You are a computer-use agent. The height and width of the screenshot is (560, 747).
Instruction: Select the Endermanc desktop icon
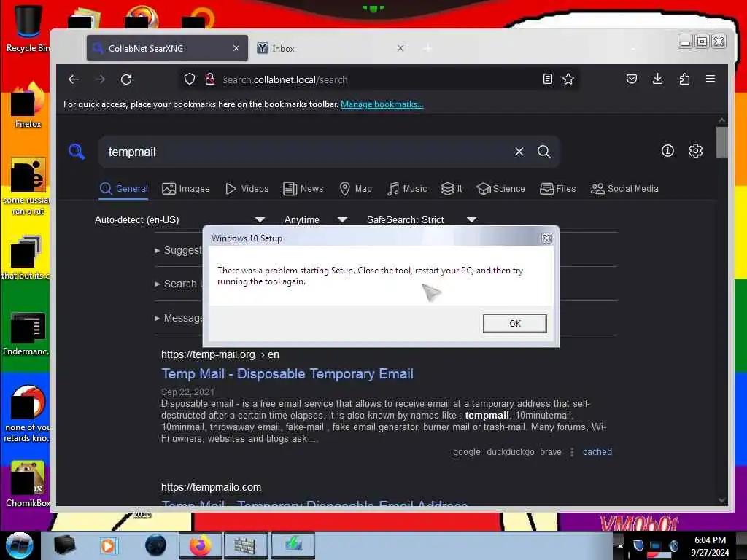(x=27, y=334)
